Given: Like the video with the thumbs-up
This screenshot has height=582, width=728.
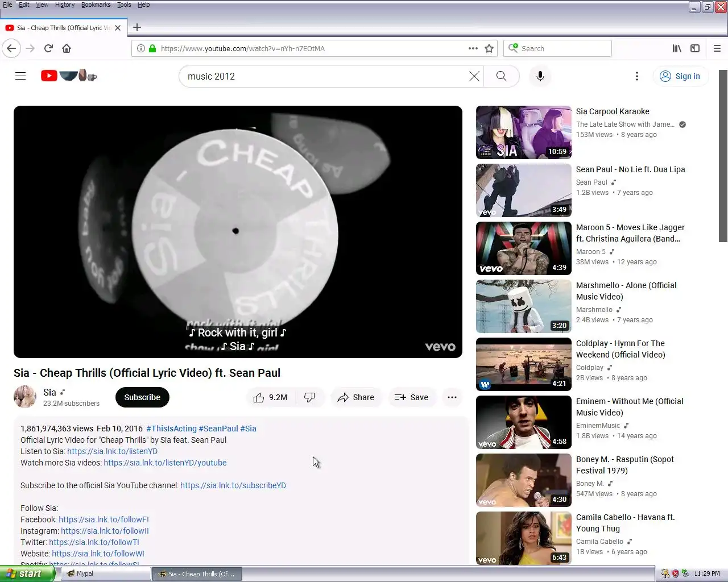Looking at the screenshot, I should [x=271, y=397].
